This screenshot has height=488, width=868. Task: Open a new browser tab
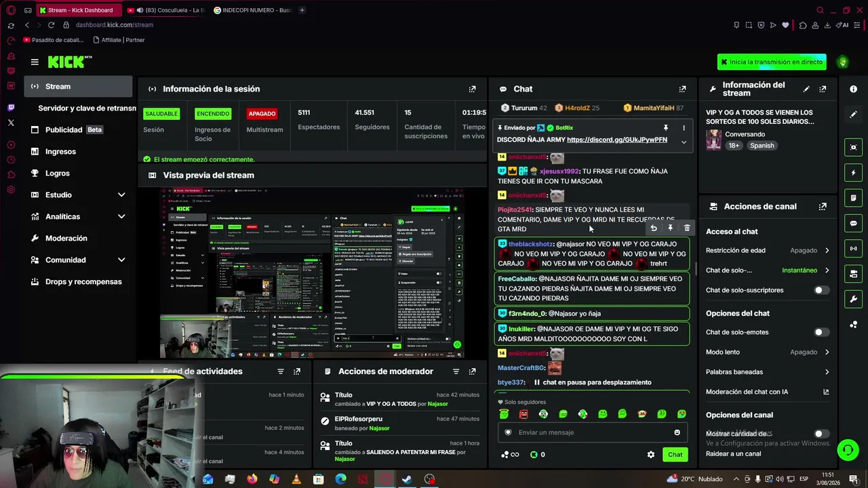pyautogui.click(x=302, y=10)
